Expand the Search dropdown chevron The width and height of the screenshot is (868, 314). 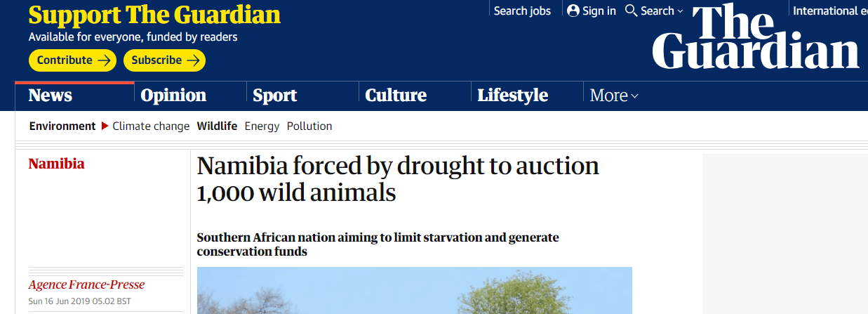(680, 11)
